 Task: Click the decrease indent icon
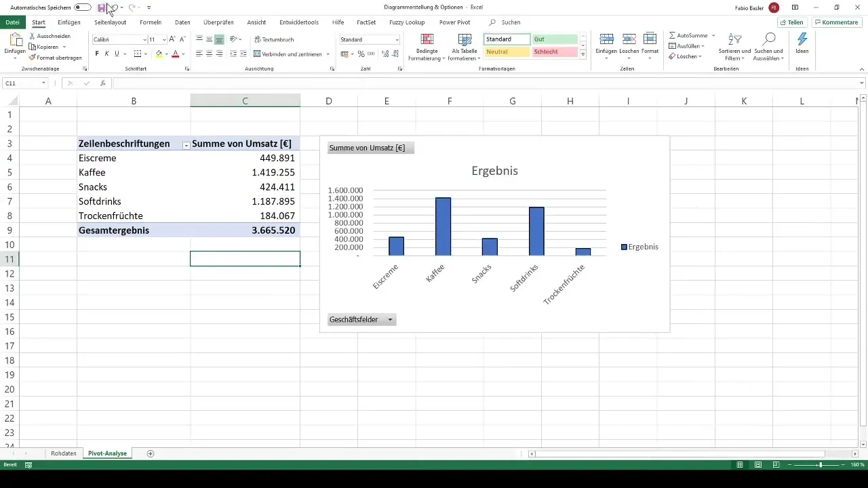(233, 54)
